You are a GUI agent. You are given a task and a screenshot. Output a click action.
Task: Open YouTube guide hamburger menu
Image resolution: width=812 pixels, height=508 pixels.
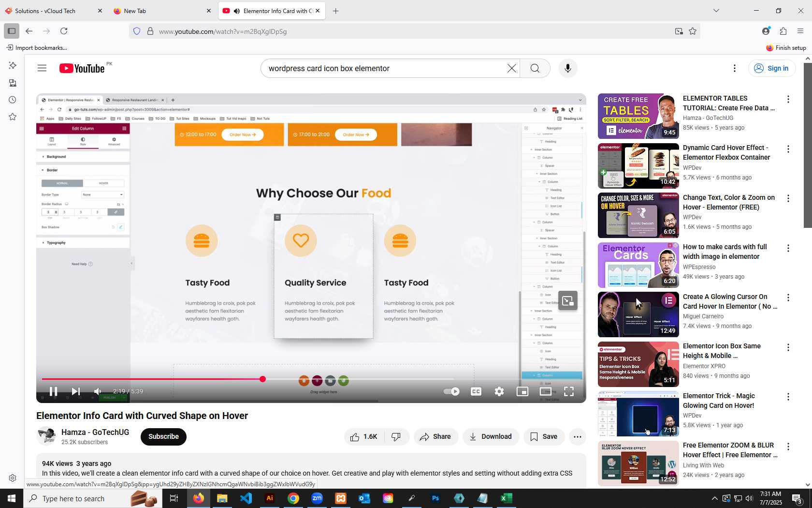click(x=42, y=68)
